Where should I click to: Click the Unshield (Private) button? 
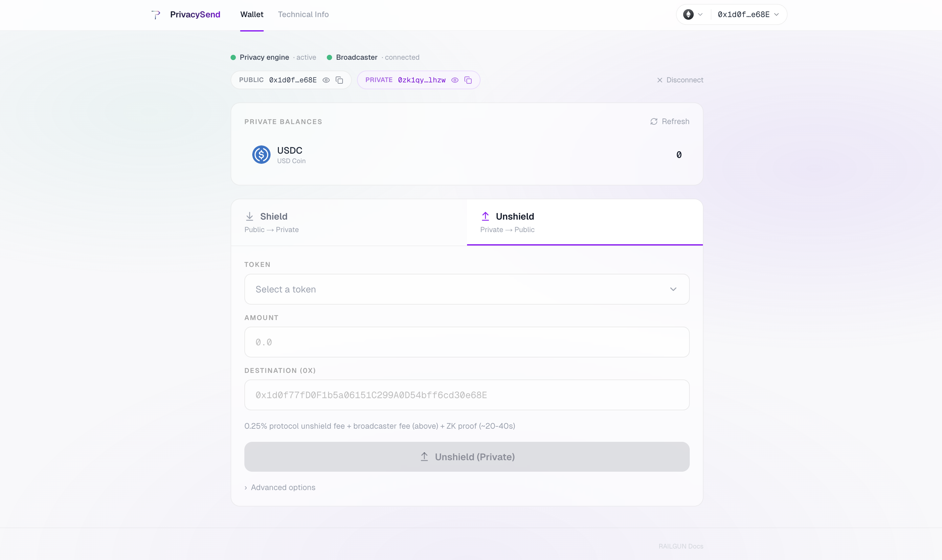467,457
